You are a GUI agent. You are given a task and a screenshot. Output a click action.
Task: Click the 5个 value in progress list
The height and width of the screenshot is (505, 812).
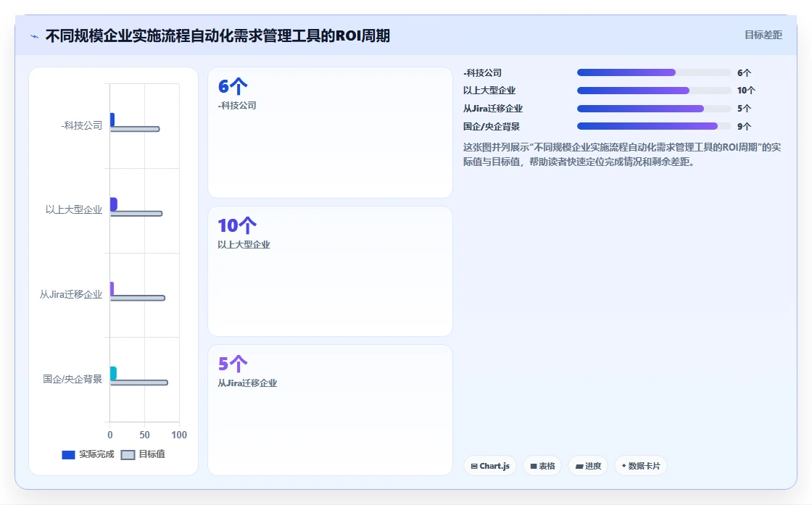pyautogui.click(x=744, y=109)
